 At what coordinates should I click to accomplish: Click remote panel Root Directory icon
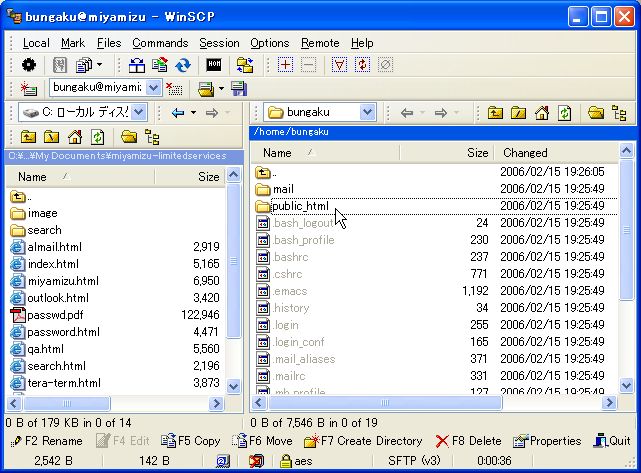pos(518,112)
